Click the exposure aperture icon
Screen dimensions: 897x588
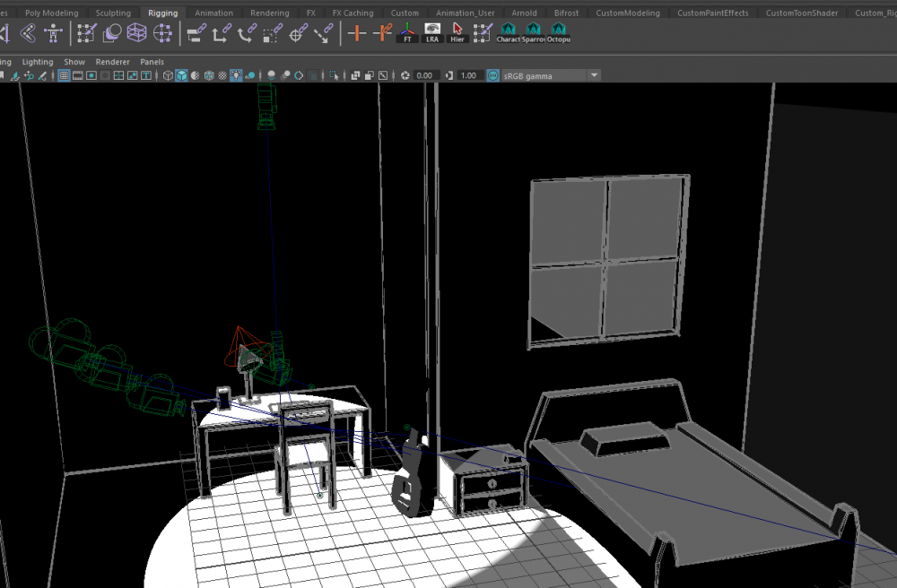point(405,75)
